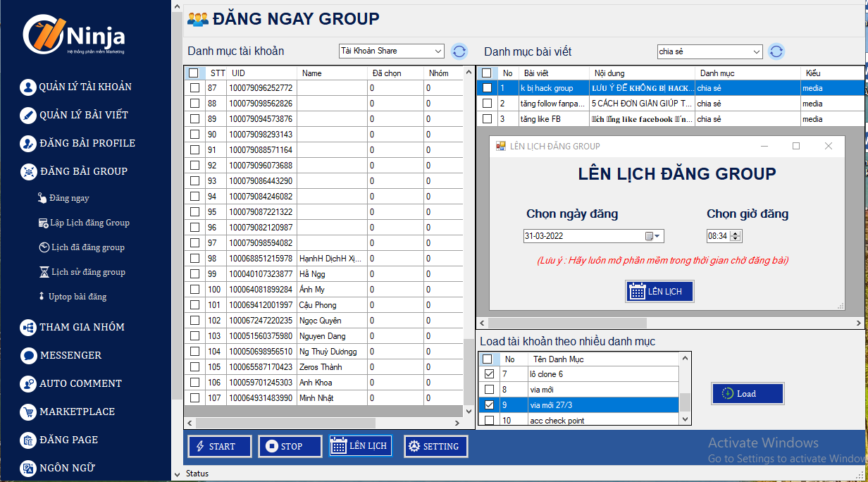Tick the checkbox for account row 98
Image resolution: width=868 pixels, height=482 pixels.
195,259
